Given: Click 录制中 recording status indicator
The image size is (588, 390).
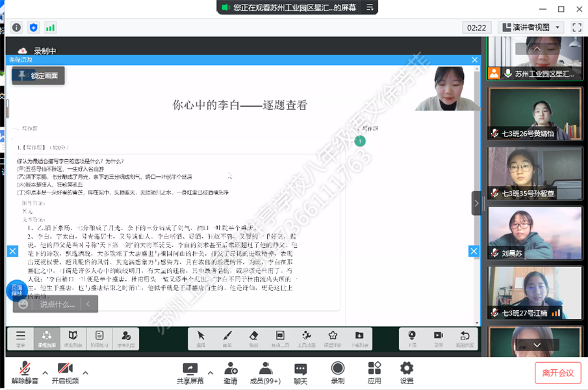Looking at the screenshot, I should [37, 51].
